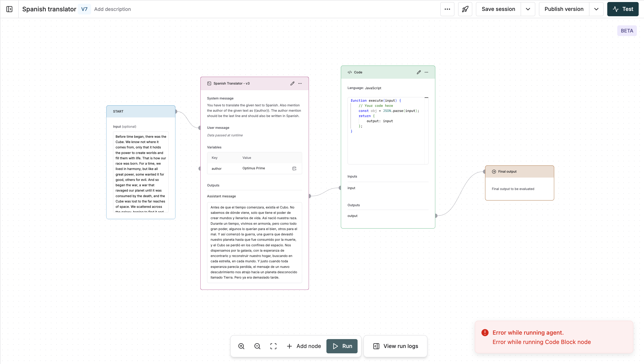Expand the Save session dropdown arrow
644x364 pixels.
(x=528, y=9)
